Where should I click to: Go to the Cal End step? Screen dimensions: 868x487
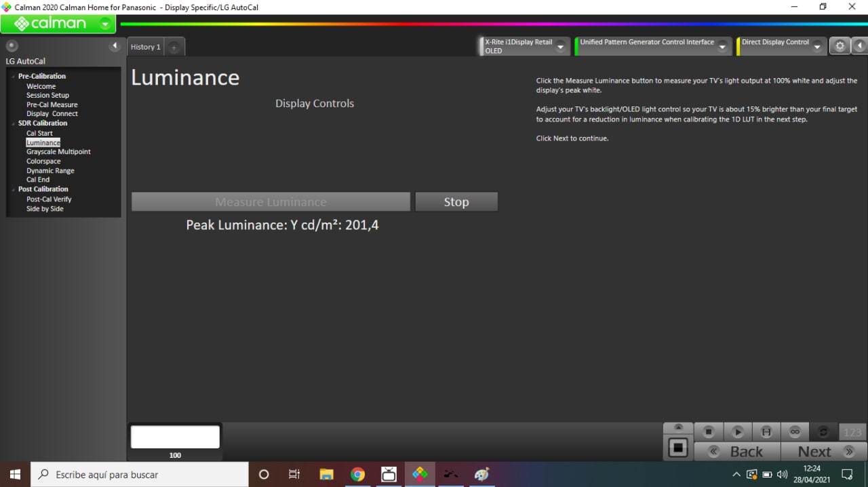tap(38, 180)
